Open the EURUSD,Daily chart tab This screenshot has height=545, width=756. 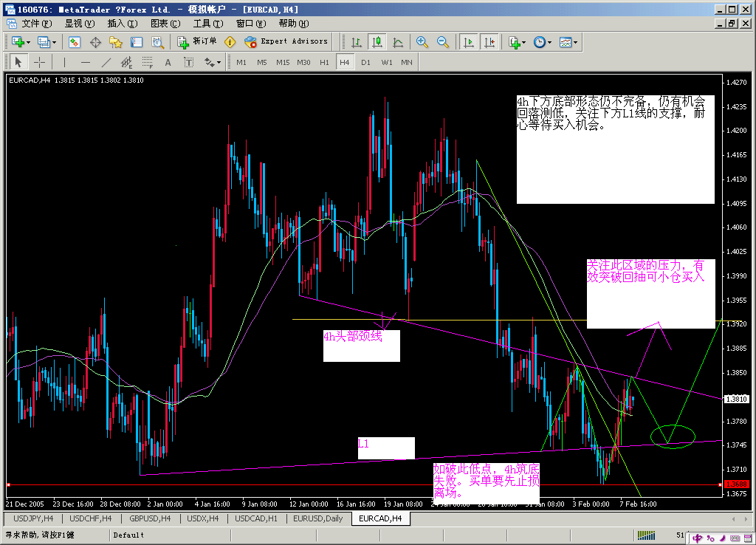point(317,518)
